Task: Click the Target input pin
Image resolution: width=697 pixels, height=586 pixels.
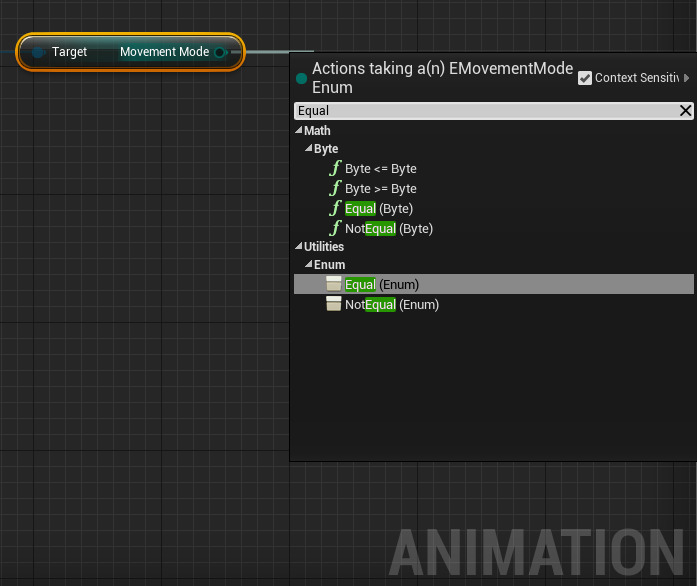Action: [38, 52]
